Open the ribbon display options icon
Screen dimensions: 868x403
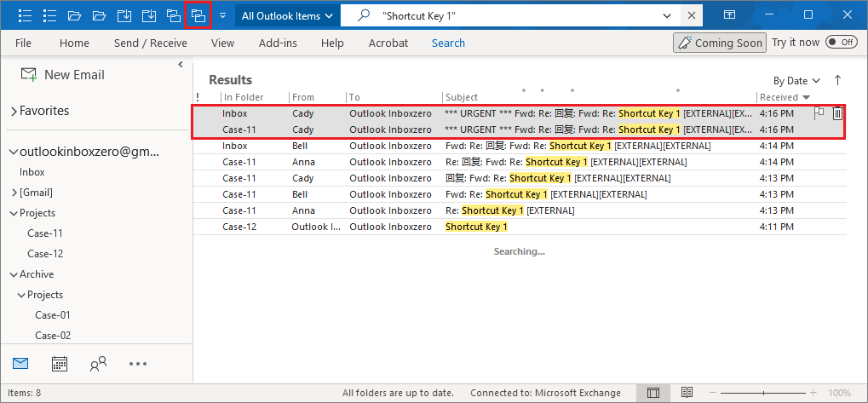click(729, 15)
